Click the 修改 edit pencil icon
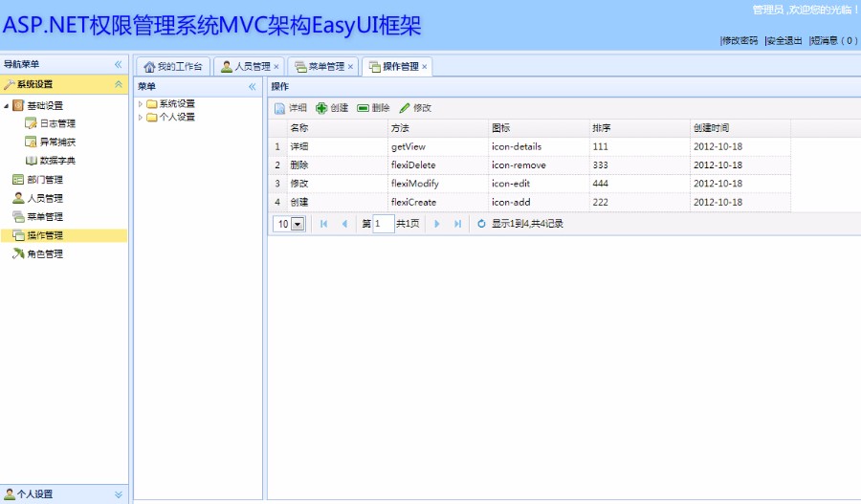Screen dimensions: 861x504 point(405,108)
